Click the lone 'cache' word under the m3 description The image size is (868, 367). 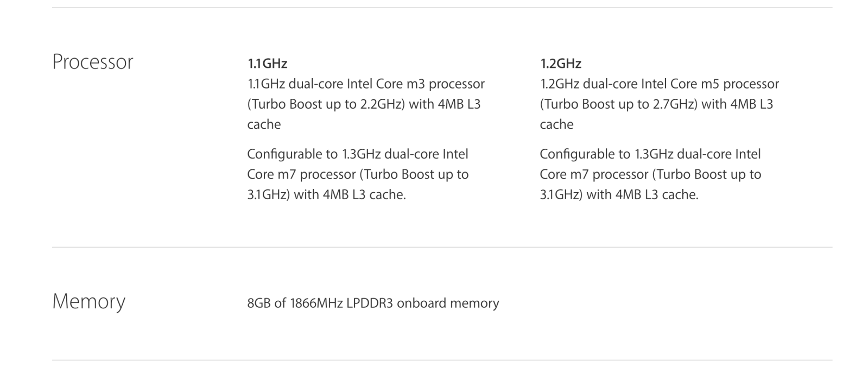click(x=264, y=124)
